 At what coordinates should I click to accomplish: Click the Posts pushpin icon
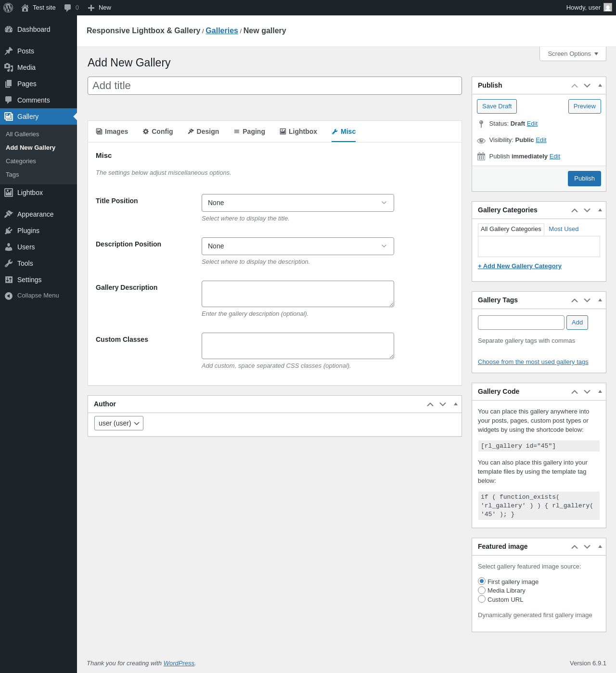(9, 51)
